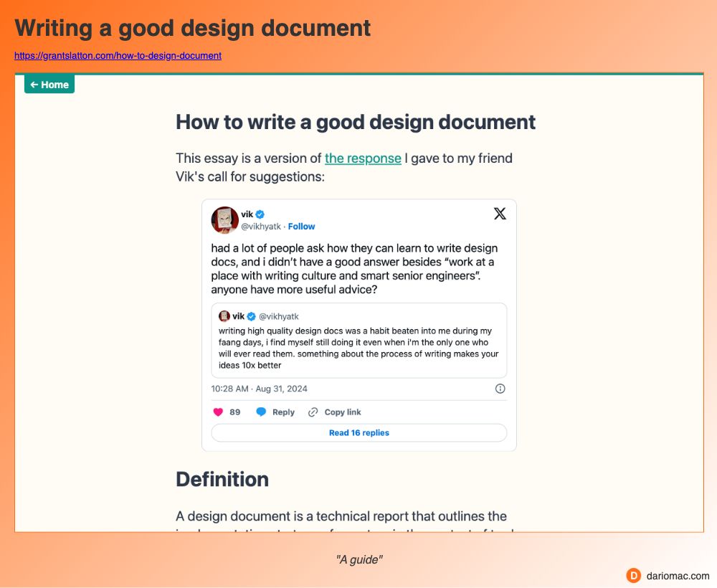Screen dimensions: 717x588
Task: Click vik's large profile avatar
Action: (x=224, y=220)
